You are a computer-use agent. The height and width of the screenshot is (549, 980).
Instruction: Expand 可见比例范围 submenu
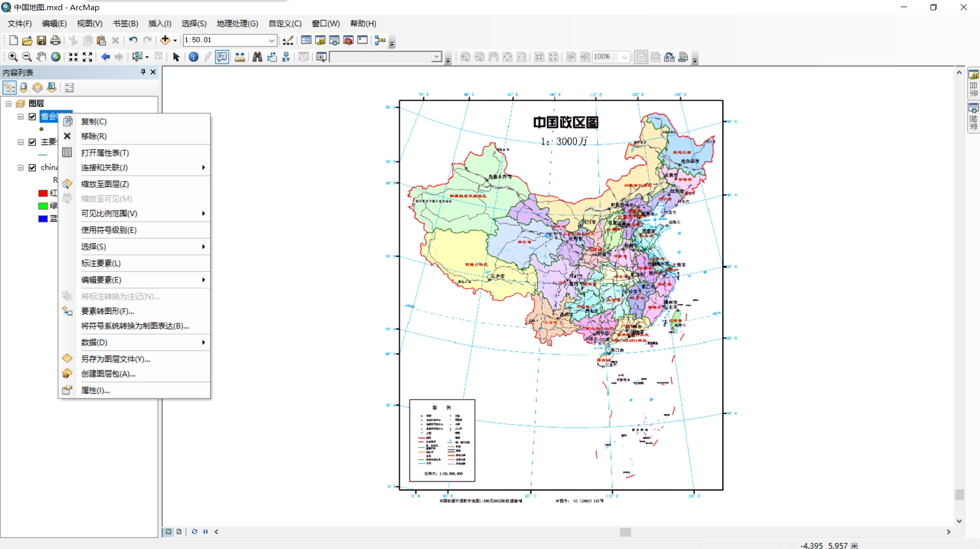pos(143,213)
